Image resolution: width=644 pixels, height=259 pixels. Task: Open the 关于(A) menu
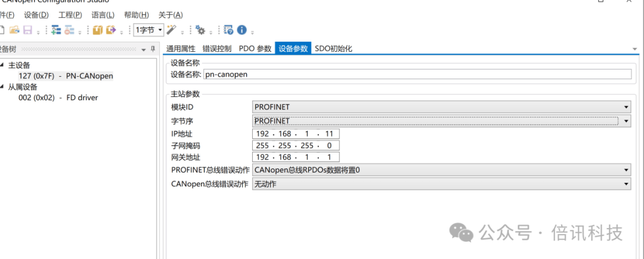tap(171, 15)
